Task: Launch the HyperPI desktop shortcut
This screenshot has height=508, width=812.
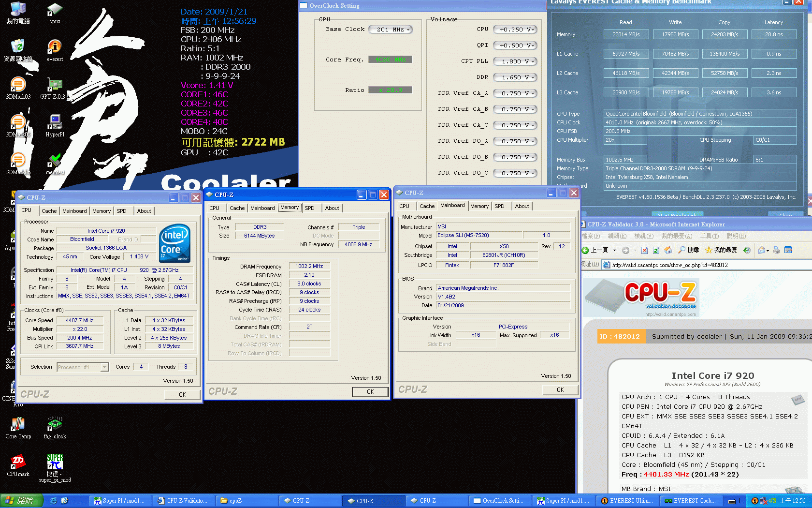Action: pos(55,126)
